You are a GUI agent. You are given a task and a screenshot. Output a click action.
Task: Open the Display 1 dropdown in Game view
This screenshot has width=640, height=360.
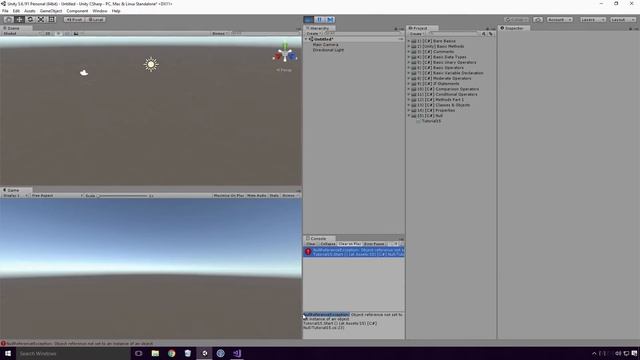click(15, 196)
